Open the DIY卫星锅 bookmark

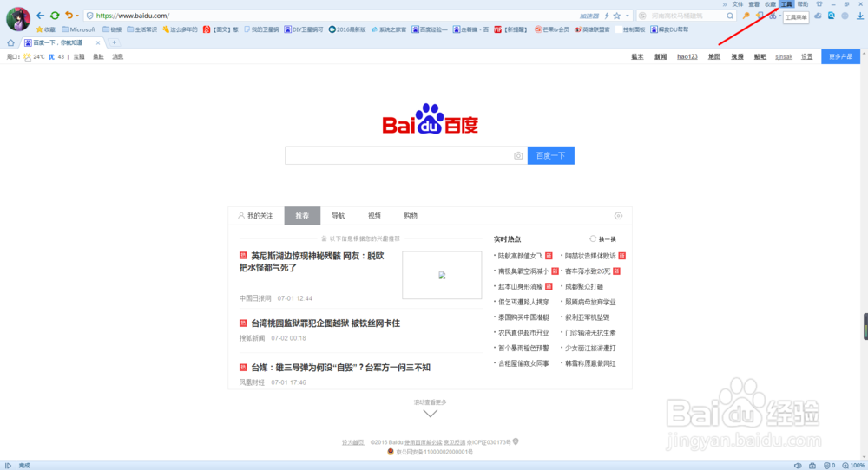(303, 29)
